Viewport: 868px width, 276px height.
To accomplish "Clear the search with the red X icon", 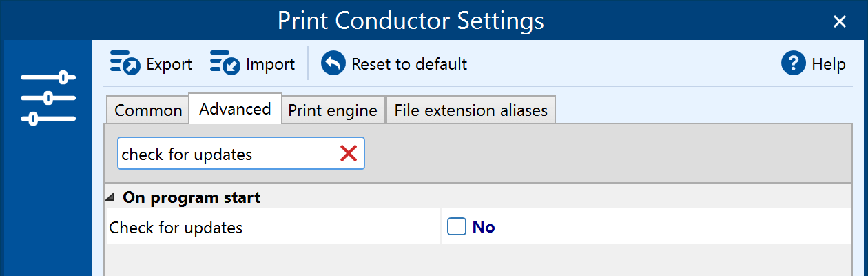I will pos(349,154).
